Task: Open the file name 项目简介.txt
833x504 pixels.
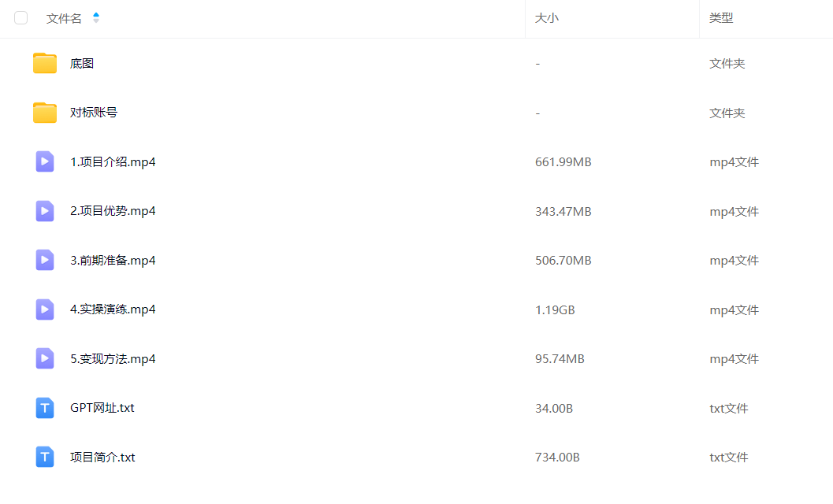Action: tap(102, 458)
